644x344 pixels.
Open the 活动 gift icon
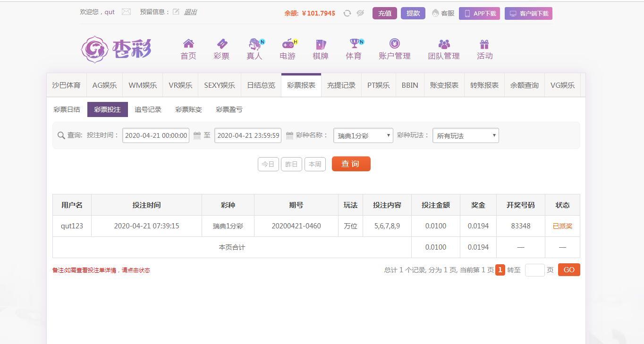pyautogui.click(x=484, y=44)
